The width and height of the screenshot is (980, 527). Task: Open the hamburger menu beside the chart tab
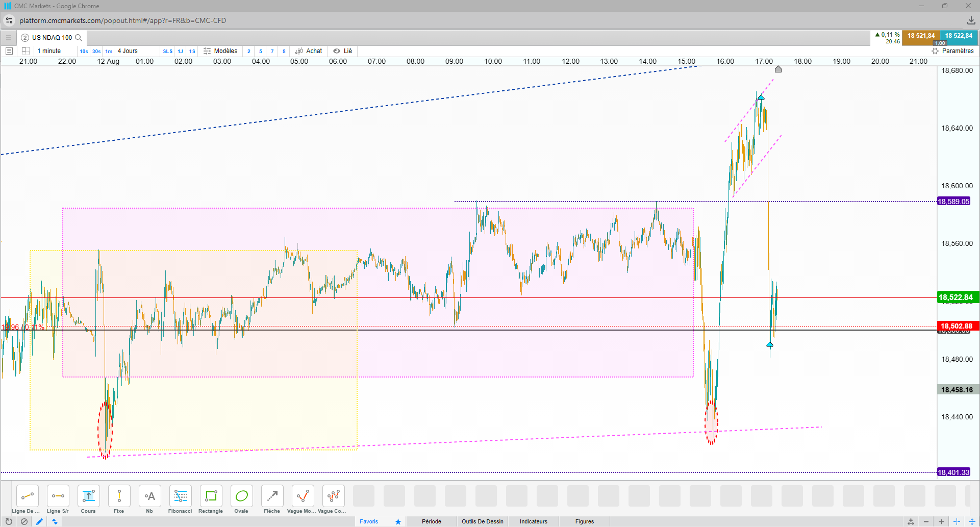point(9,38)
